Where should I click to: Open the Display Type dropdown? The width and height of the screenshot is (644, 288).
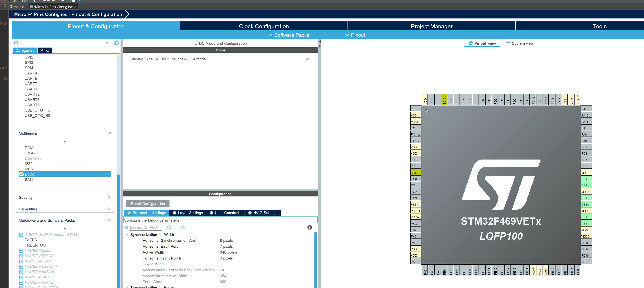(232, 59)
